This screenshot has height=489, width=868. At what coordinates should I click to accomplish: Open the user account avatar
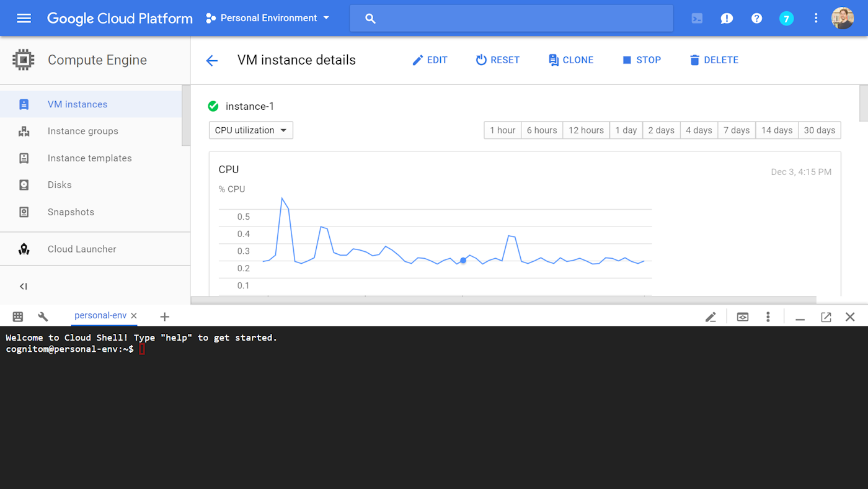click(843, 18)
